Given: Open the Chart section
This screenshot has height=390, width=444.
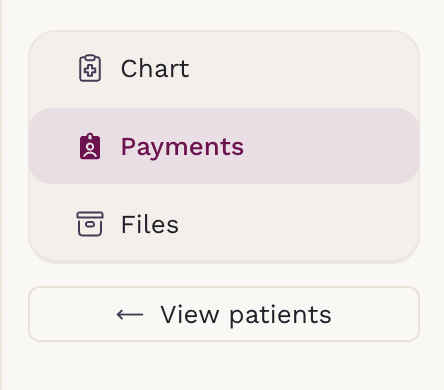Looking at the screenshot, I should coord(224,69).
